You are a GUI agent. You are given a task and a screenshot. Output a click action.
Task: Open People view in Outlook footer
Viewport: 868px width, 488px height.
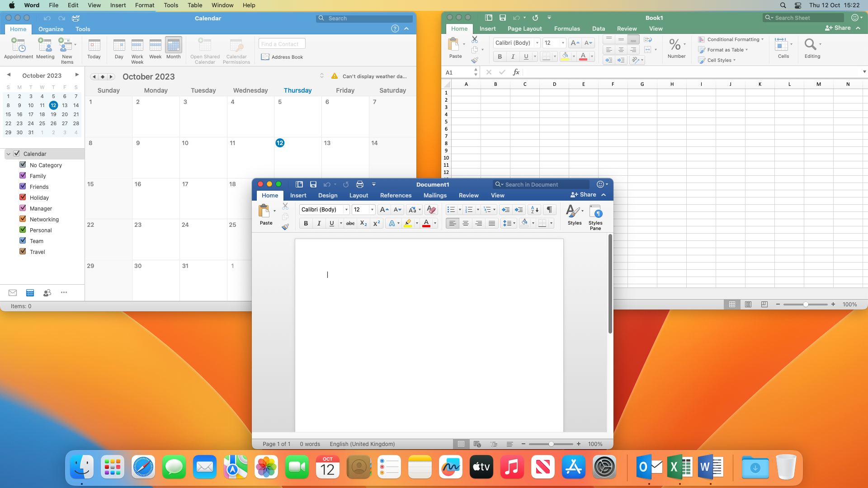click(x=47, y=293)
